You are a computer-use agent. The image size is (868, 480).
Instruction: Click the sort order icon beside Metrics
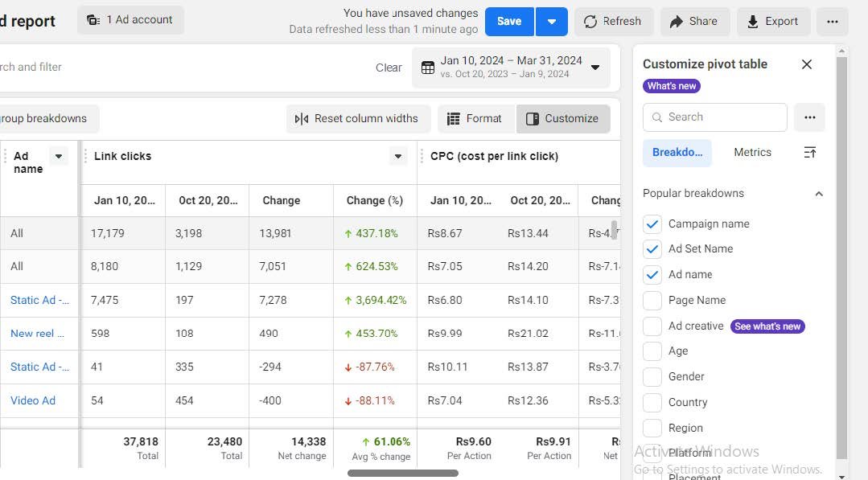[x=809, y=153]
